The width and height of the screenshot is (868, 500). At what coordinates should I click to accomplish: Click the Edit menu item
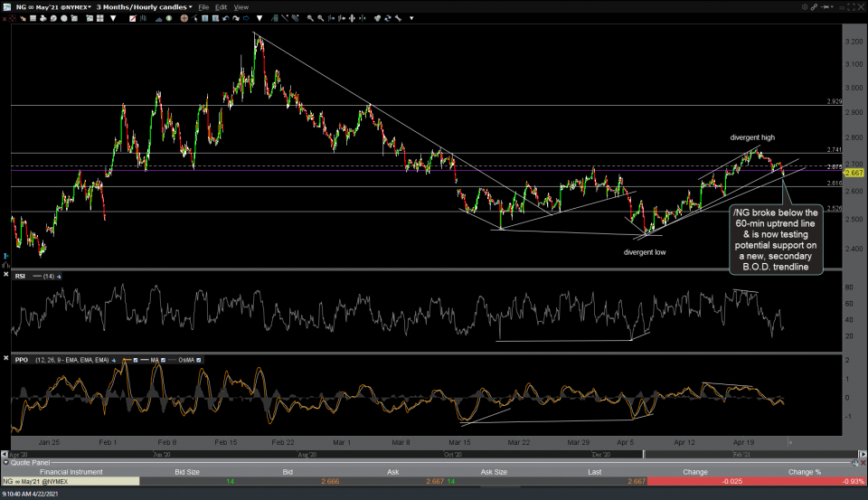tap(222, 6)
